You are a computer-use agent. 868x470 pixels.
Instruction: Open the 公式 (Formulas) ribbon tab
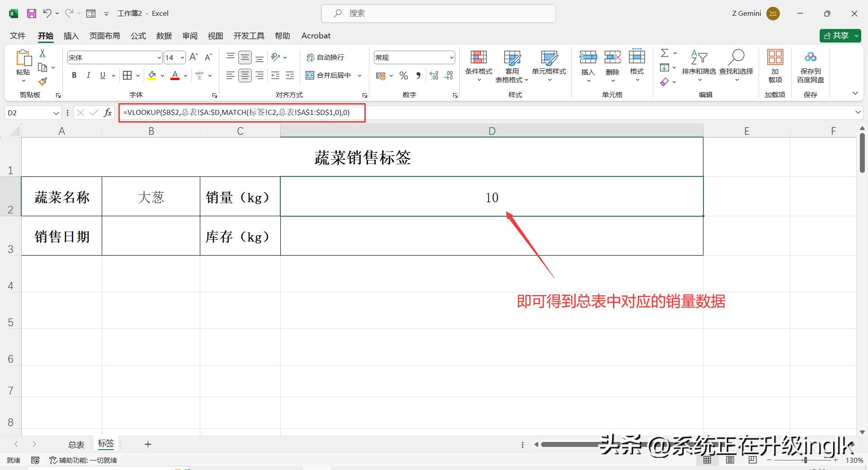pos(138,36)
